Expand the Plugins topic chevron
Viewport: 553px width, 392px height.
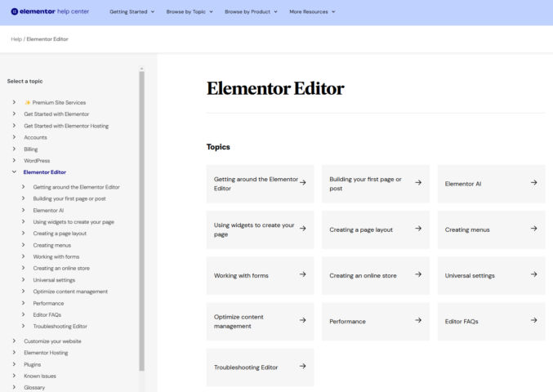click(x=14, y=364)
